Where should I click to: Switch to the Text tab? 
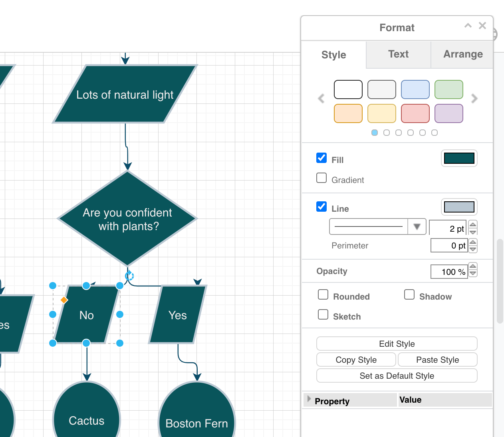(x=398, y=54)
